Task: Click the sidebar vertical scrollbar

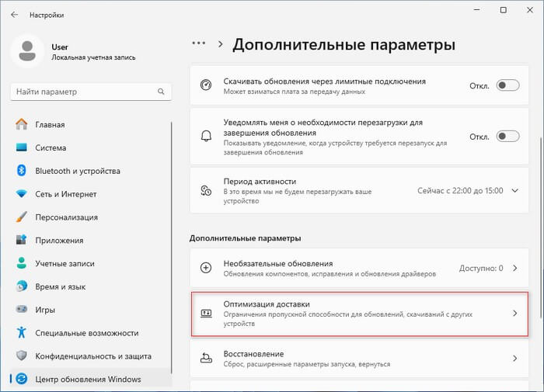Action: [172, 248]
